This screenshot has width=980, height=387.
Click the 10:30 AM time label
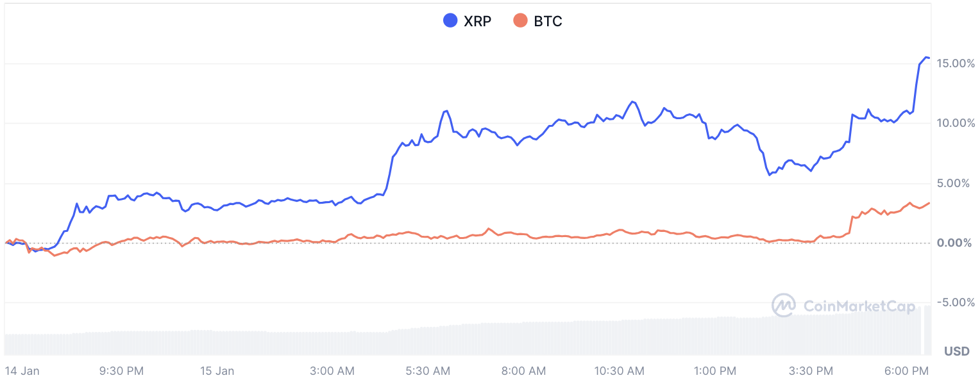[x=618, y=371]
